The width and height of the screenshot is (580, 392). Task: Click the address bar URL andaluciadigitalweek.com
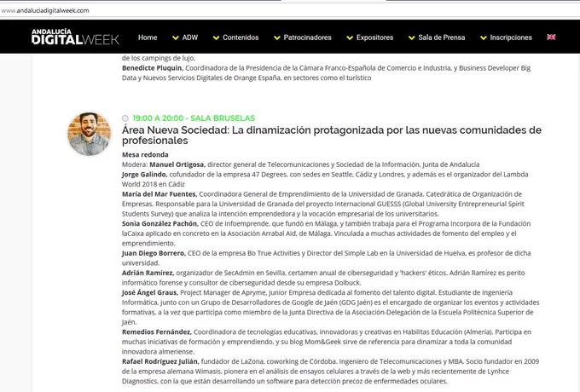(45, 10)
